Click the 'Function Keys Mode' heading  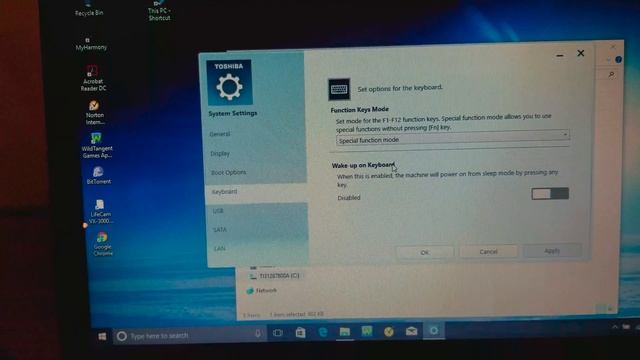pos(360,110)
